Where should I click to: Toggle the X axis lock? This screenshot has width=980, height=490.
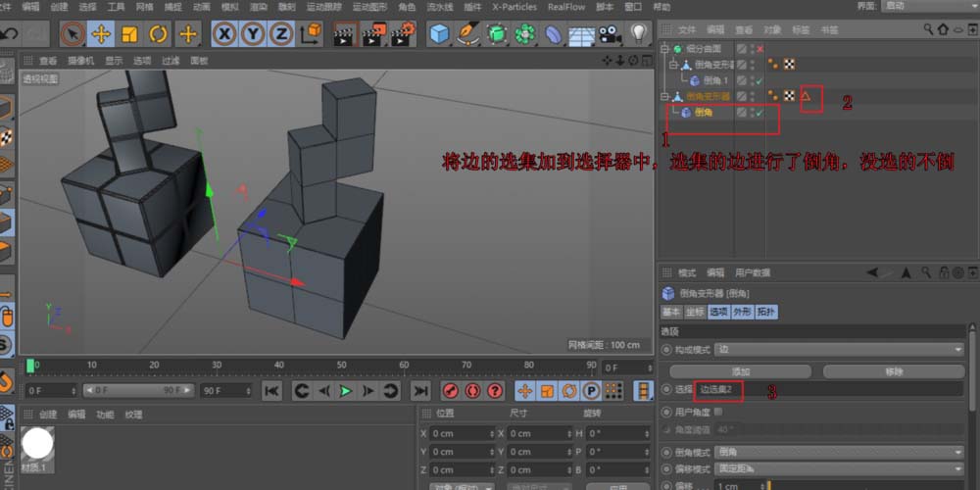click(x=225, y=34)
